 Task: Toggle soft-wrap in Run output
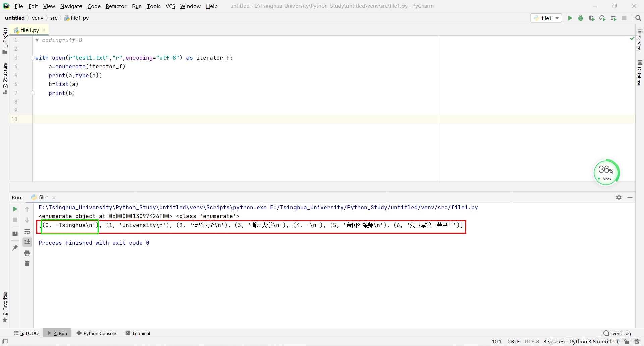[27, 231]
